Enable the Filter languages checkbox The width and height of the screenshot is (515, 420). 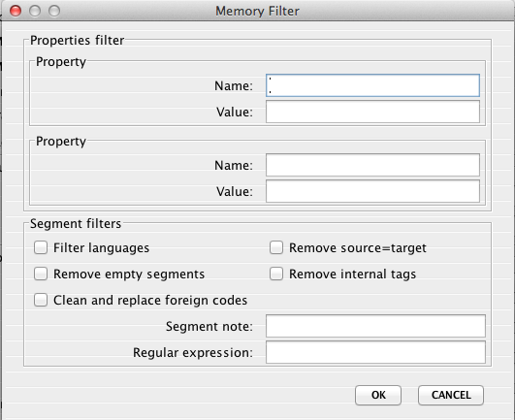click(x=41, y=247)
